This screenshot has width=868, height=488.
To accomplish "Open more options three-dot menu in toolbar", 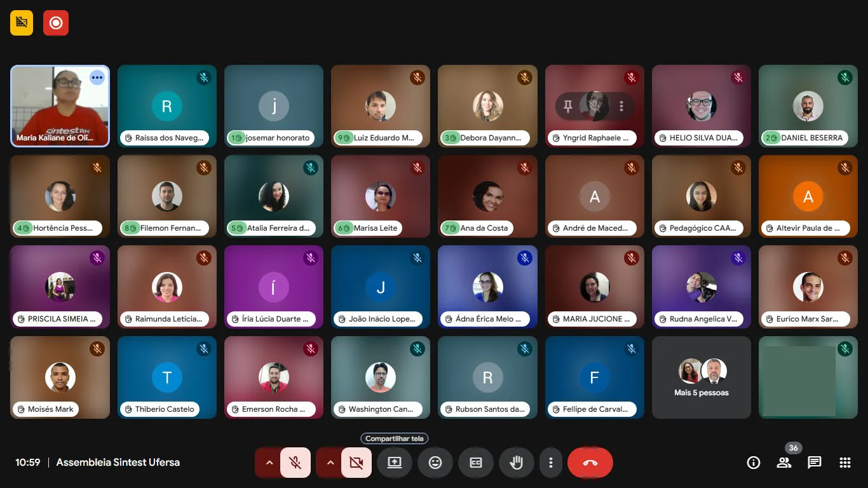I will (x=551, y=463).
